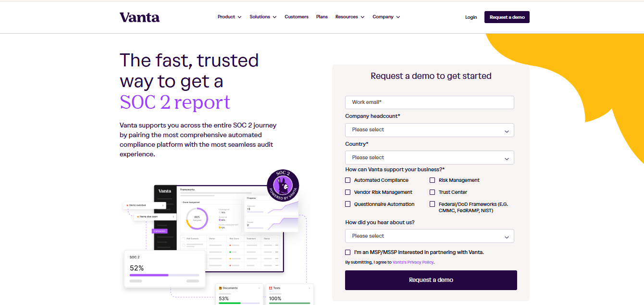Image resolution: width=644 pixels, height=305 pixels.
Task: Click the Tests 100% progress bar
Action: tap(290, 303)
